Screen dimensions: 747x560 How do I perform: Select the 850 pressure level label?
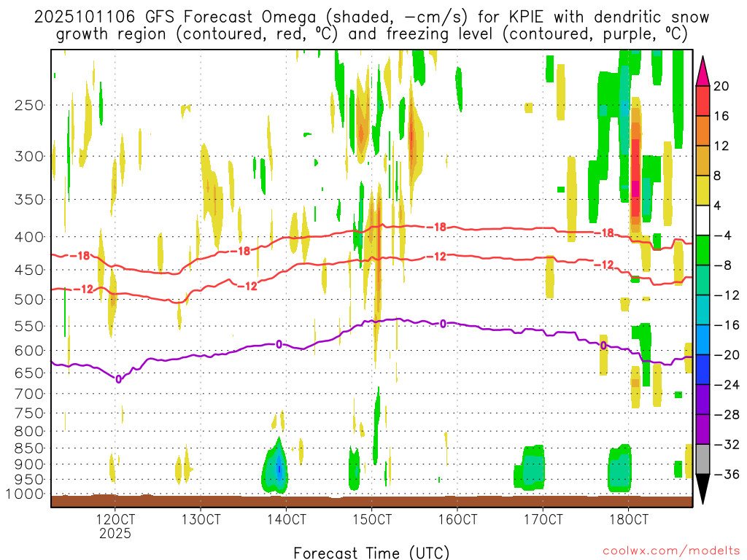[29, 448]
